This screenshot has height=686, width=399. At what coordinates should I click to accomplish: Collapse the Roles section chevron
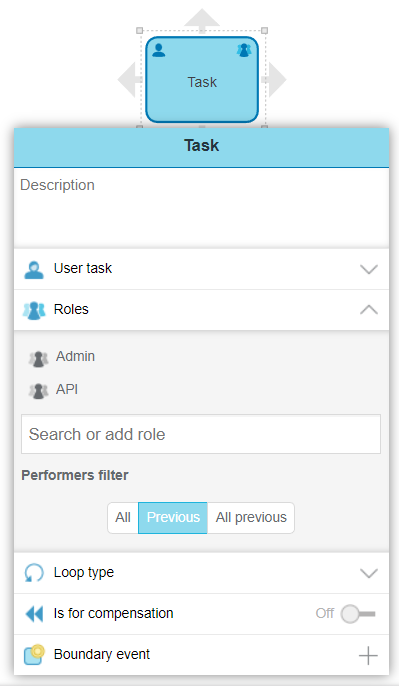coord(369,310)
